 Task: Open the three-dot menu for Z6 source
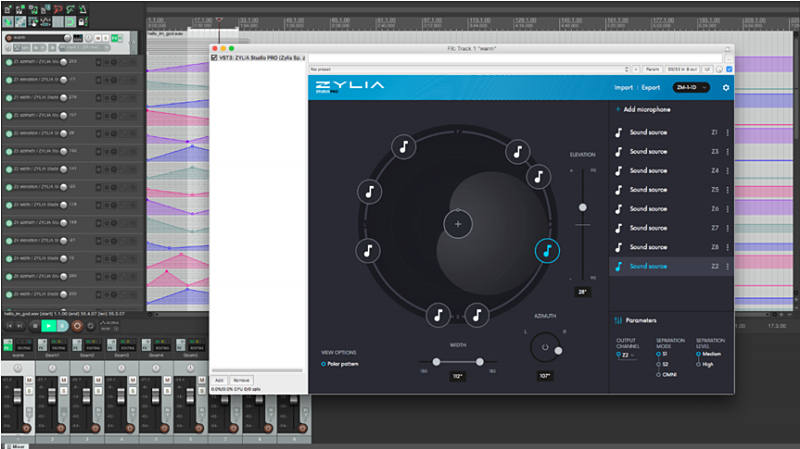coord(727,209)
